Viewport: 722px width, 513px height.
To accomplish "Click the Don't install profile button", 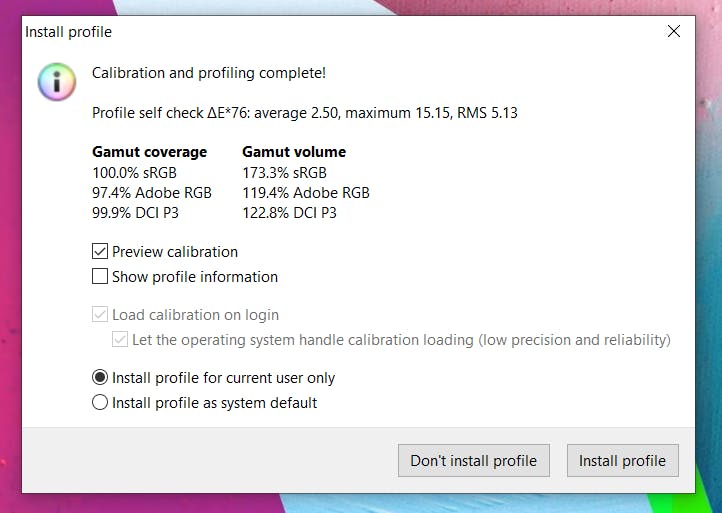I will (473, 461).
